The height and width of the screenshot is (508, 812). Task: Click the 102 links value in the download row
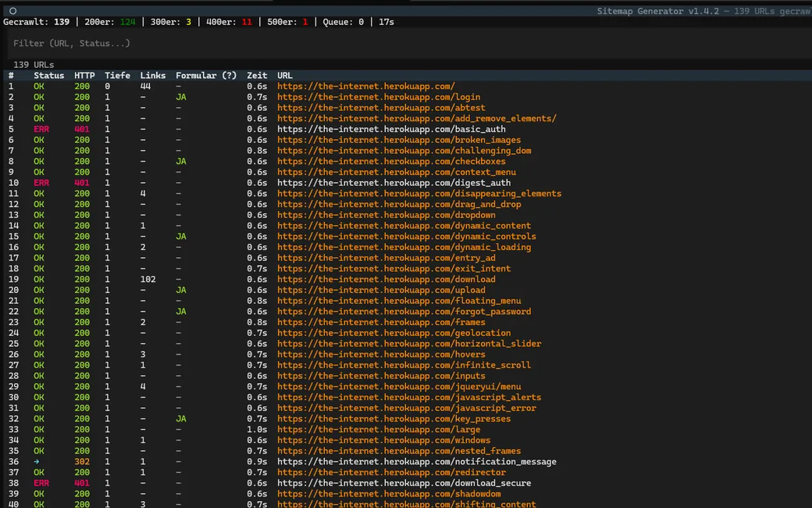(148, 279)
